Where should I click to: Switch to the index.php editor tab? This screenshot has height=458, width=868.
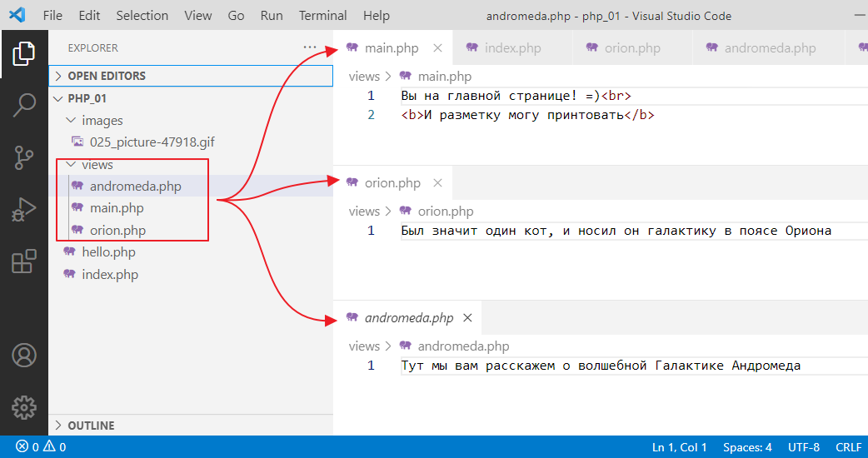(512, 48)
